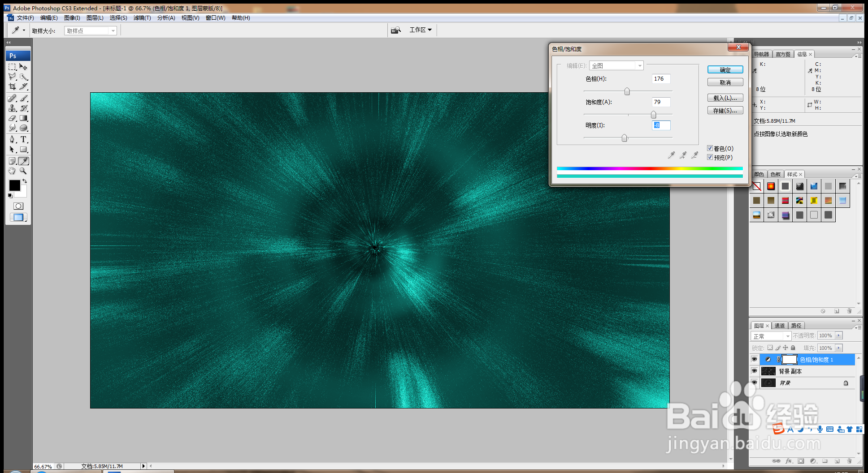Toggle the 着色 (Colorize) checkbox
This screenshot has height=473, width=868.
click(710, 148)
